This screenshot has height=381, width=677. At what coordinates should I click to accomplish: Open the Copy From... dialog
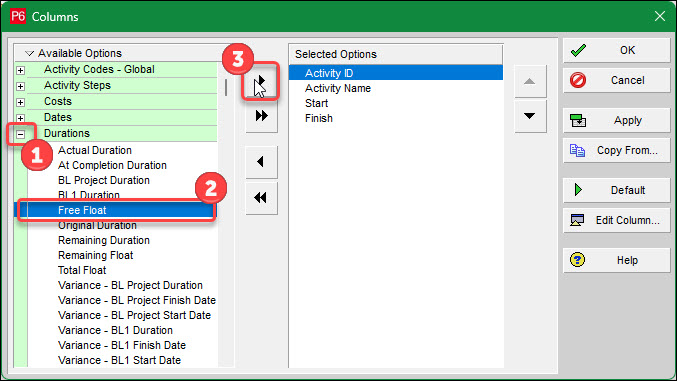616,150
